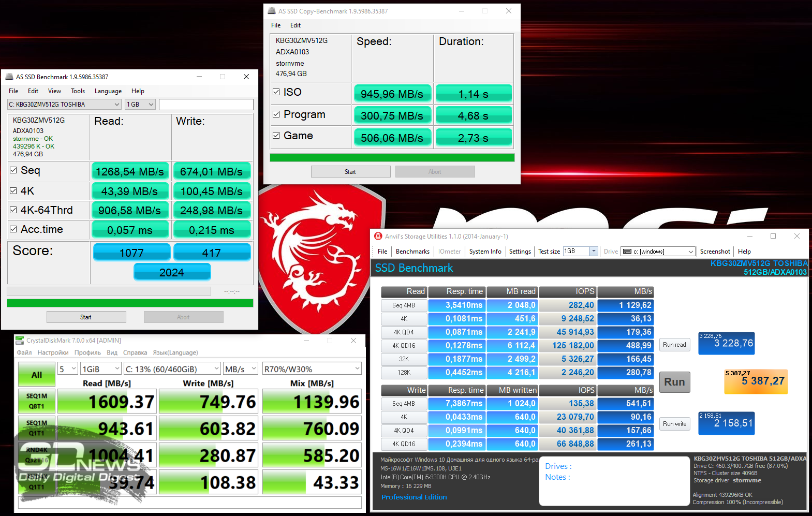Click the AS SSD Copy-Benchmark title icon

coord(272,11)
